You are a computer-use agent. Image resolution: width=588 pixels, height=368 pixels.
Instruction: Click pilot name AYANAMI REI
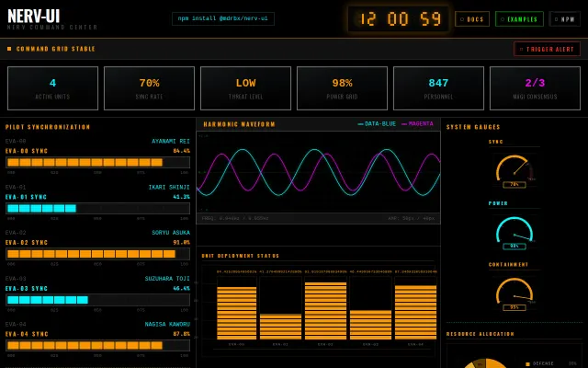tap(171, 141)
